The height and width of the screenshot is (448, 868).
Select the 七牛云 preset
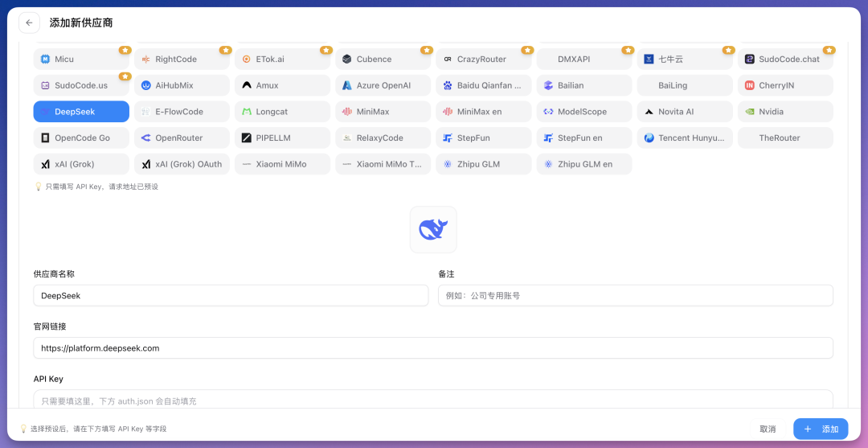[x=685, y=60]
